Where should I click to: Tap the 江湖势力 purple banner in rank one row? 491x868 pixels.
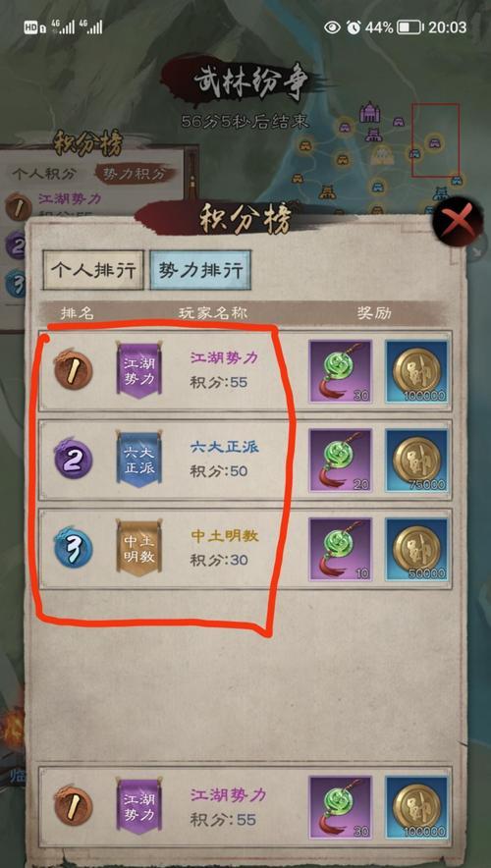[x=138, y=369]
